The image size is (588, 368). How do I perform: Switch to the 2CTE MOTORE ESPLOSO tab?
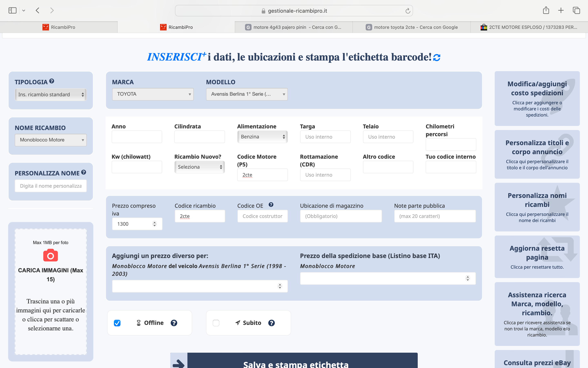tap(529, 27)
